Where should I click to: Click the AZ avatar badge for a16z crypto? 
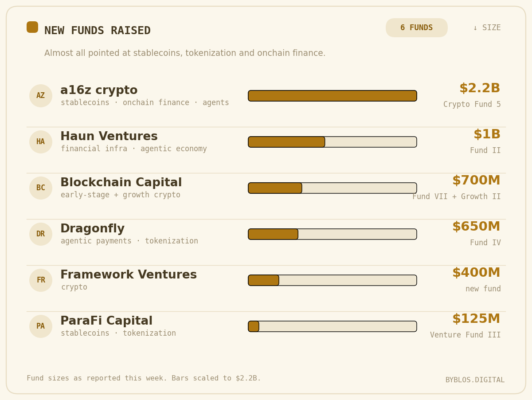click(x=41, y=96)
